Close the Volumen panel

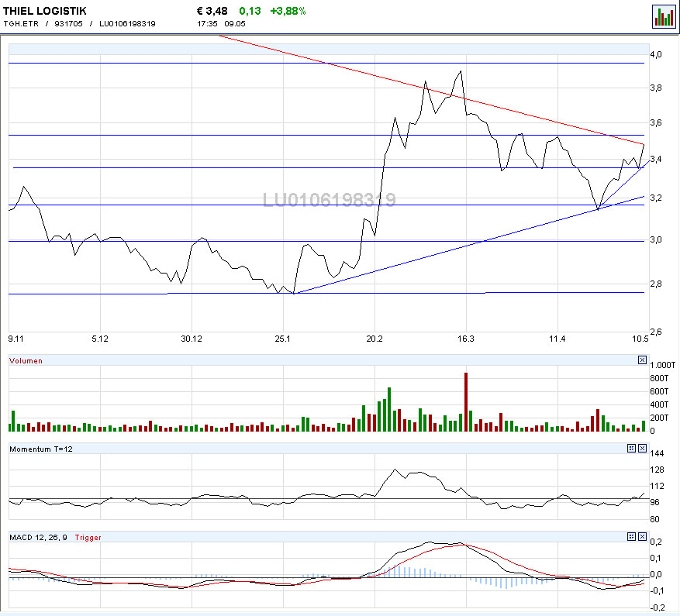pyautogui.click(x=642, y=360)
